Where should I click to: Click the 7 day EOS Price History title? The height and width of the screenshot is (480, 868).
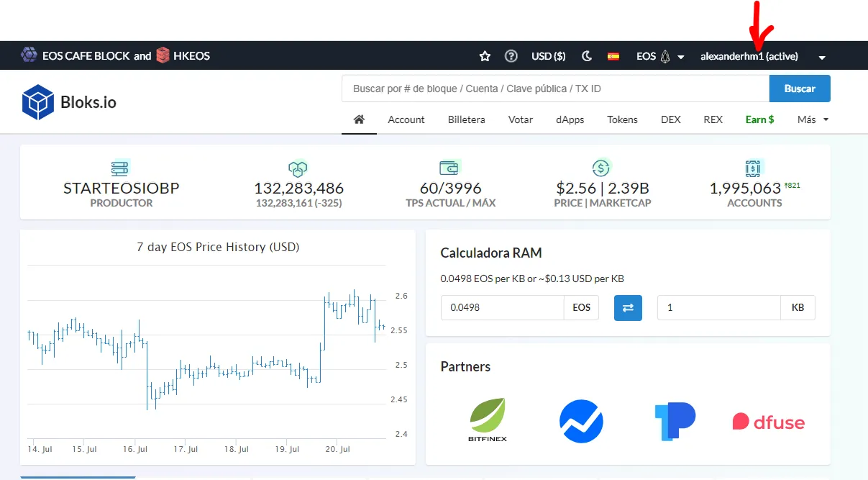[218, 247]
